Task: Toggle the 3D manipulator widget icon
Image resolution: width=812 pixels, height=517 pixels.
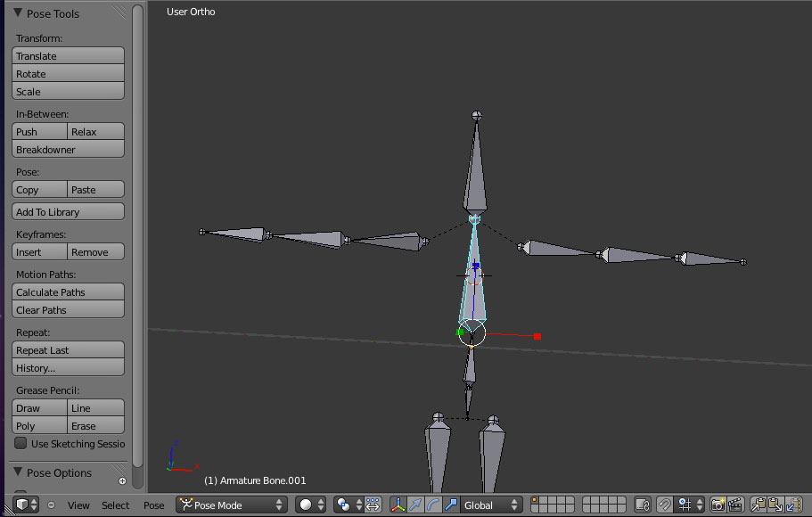Action: 398,505
